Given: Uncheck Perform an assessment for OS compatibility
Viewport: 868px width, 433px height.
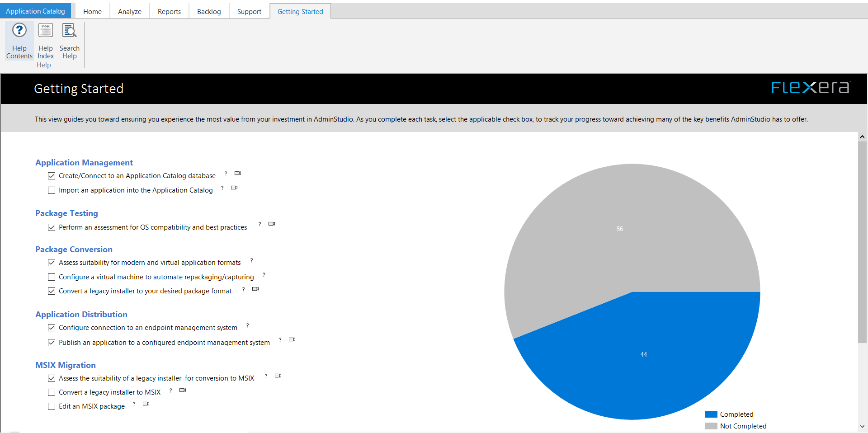Looking at the screenshot, I should 52,227.
